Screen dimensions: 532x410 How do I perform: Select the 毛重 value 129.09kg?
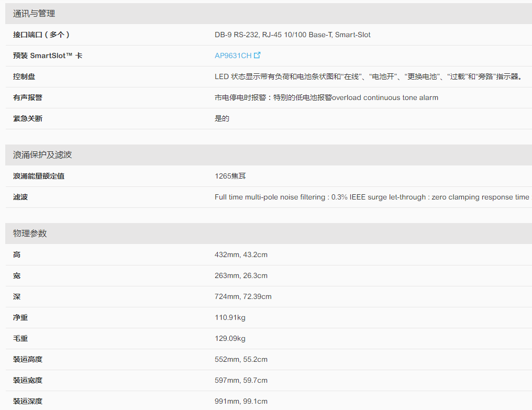[230, 338]
